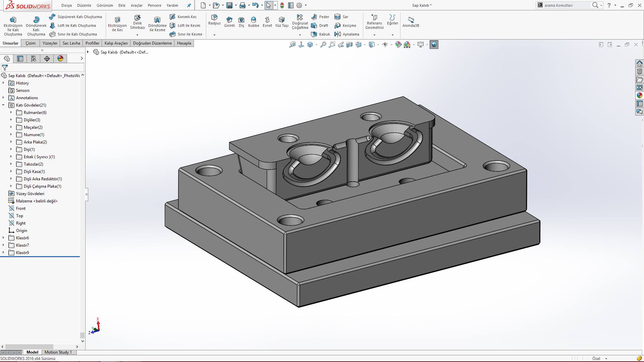Select the Yüz Taşı tool
This screenshot has height=362, width=644.
click(282, 22)
